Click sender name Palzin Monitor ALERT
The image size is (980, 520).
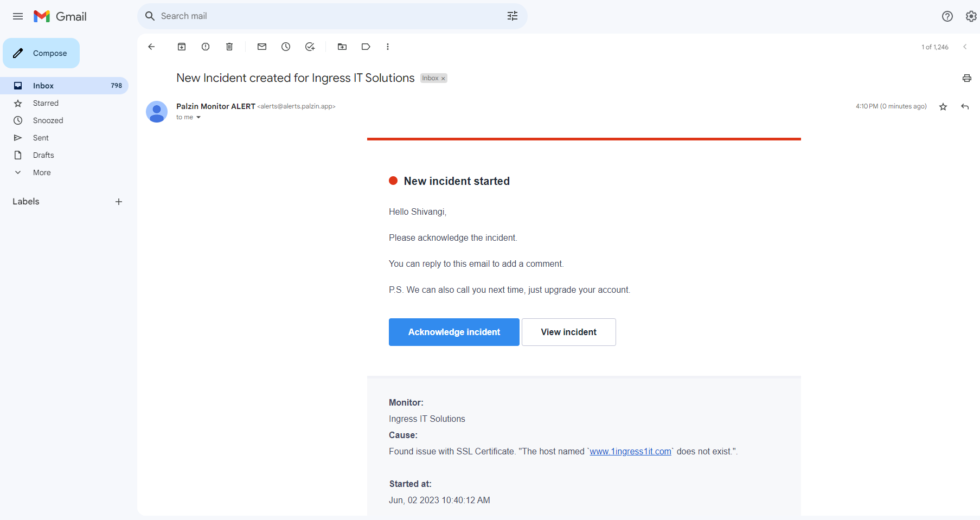(x=216, y=106)
